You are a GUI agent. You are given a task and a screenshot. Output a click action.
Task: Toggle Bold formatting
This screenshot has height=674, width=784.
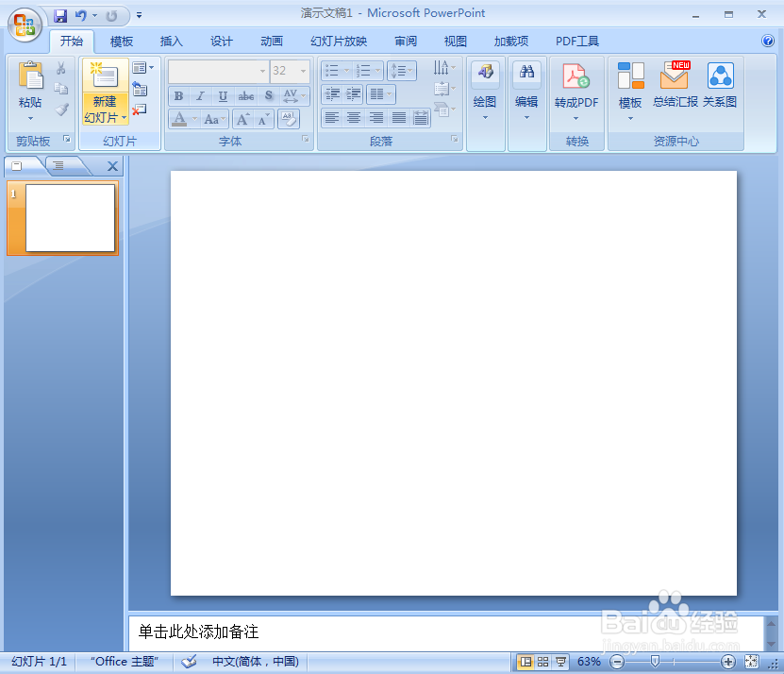point(178,95)
